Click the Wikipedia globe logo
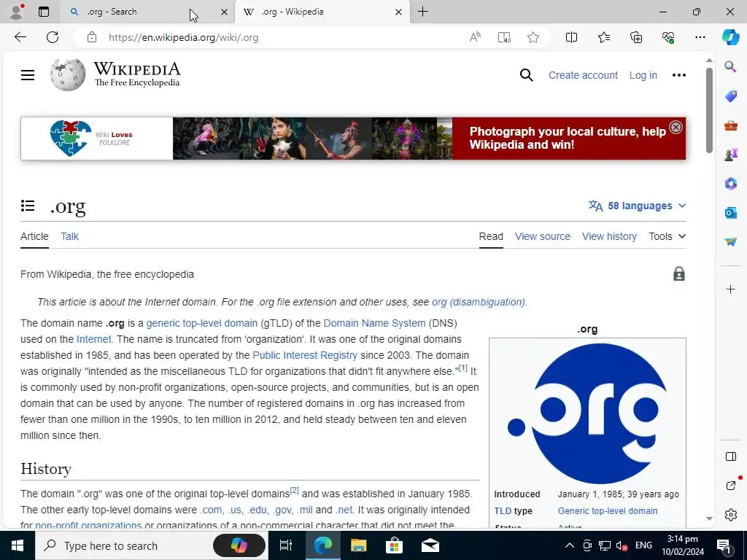This screenshot has width=747, height=560. point(68,75)
